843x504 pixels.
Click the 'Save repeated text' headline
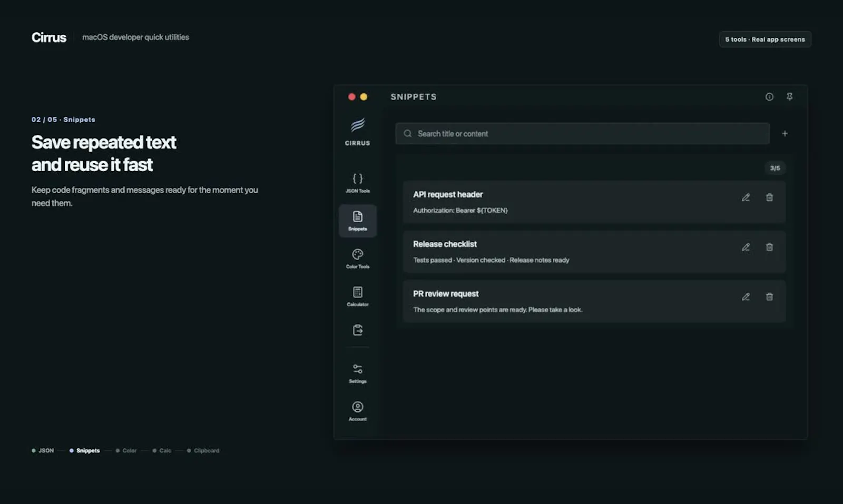(x=104, y=142)
